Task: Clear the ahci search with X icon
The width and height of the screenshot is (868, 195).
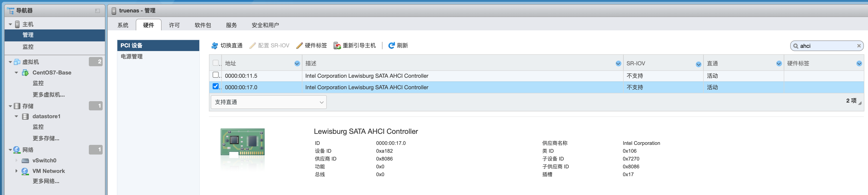Action: (x=859, y=46)
